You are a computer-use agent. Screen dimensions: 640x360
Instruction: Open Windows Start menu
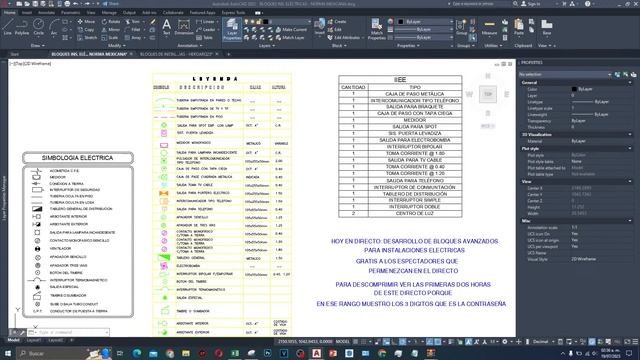pos(7,353)
